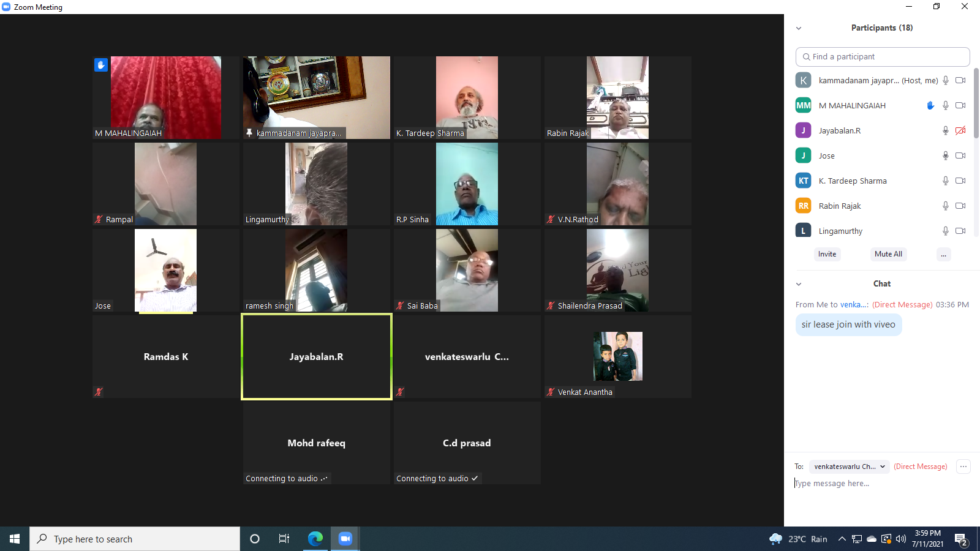This screenshot has width=980, height=551.
Task: Click the camera icon for Rabin Rajak
Action: click(960, 206)
